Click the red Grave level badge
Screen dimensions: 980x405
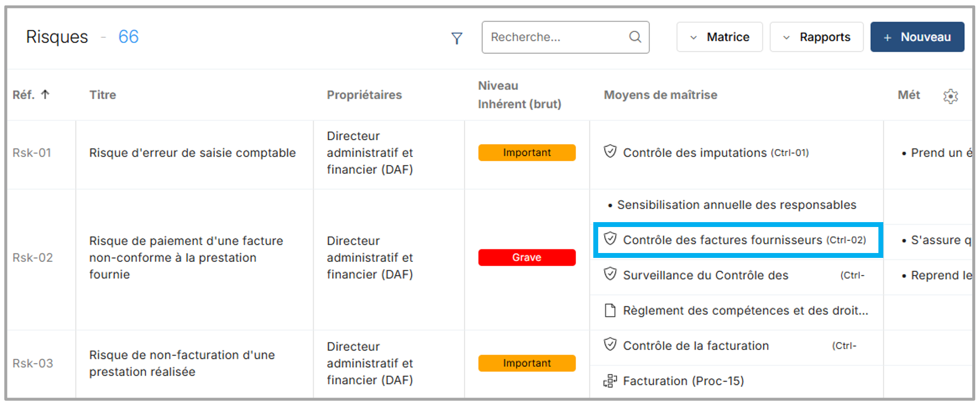(x=527, y=258)
